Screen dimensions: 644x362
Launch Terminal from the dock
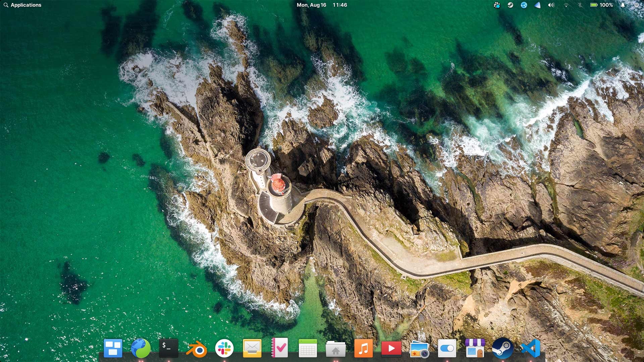click(x=169, y=348)
